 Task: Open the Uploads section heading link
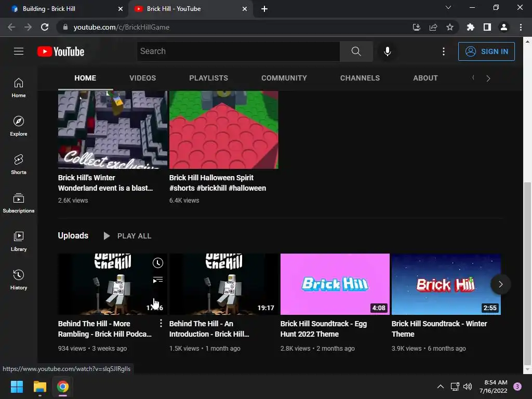click(x=73, y=235)
